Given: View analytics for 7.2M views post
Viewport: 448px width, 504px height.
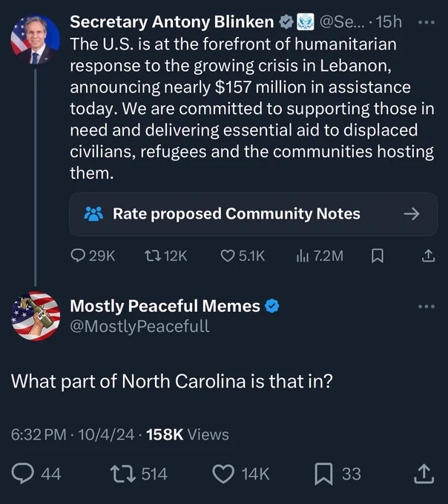Looking at the screenshot, I should click(320, 256).
